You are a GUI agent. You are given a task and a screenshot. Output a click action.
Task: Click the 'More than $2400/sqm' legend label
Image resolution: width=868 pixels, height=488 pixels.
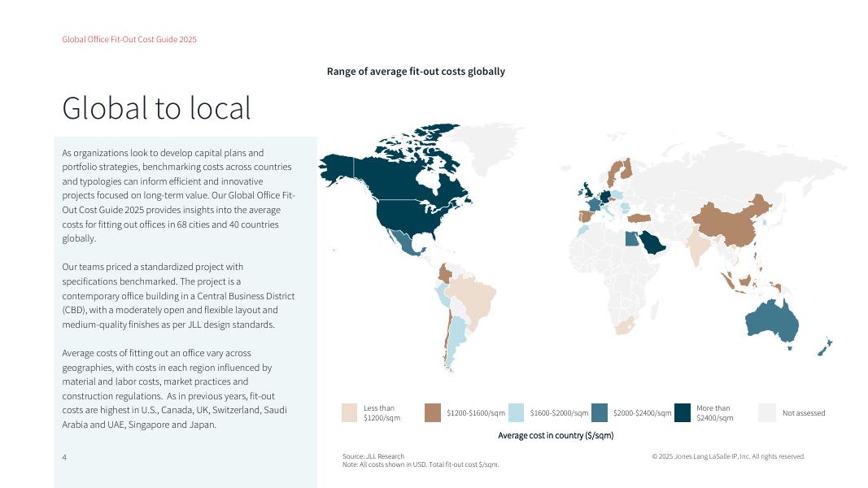pos(715,412)
